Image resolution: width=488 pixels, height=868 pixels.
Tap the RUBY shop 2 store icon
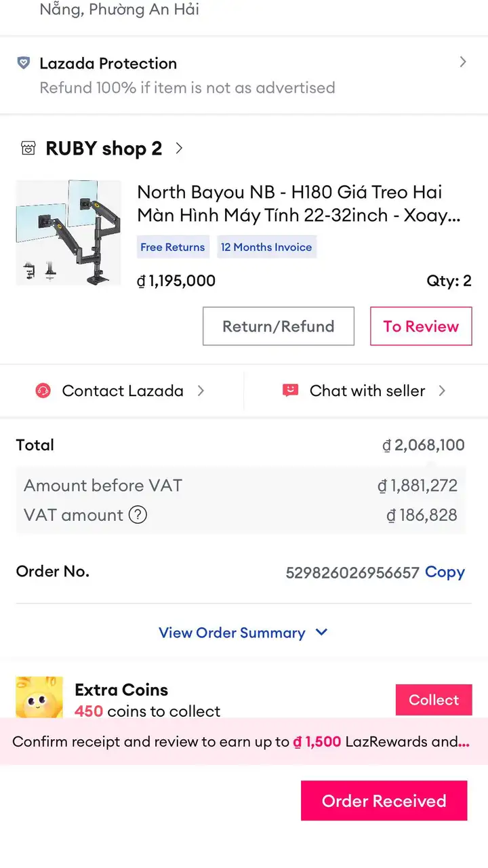pyautogui.click(x=28, y=149)
